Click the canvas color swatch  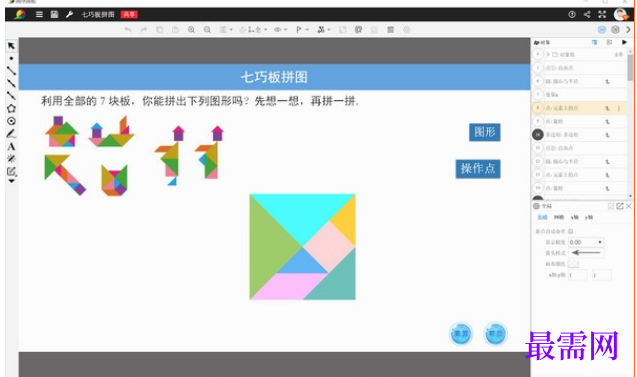pyautogui.click(x=573, y=264)
